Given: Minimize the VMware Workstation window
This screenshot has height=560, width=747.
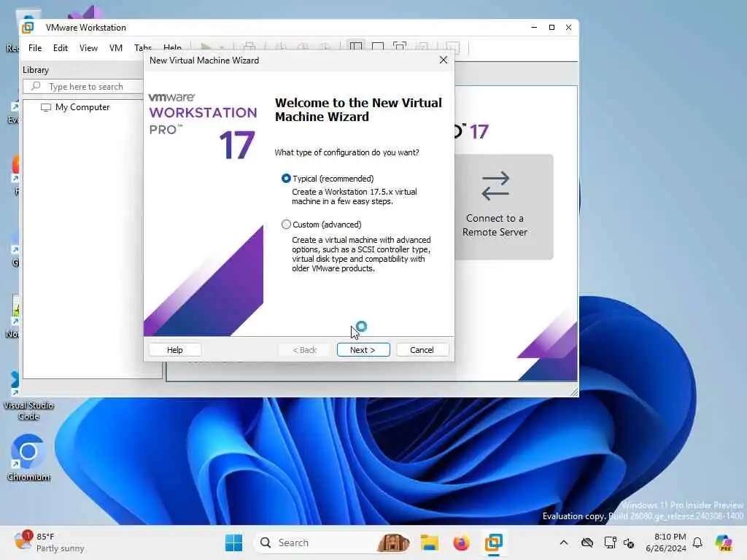Looking at the screenshot, I should pyautogui.click(x=534, y=28).
